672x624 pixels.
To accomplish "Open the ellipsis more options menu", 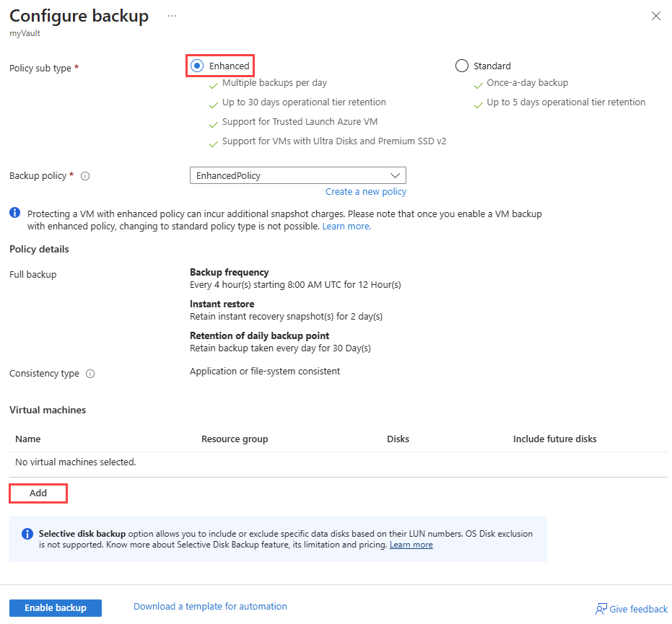I will pyautogui.click(x=172, y=15).
